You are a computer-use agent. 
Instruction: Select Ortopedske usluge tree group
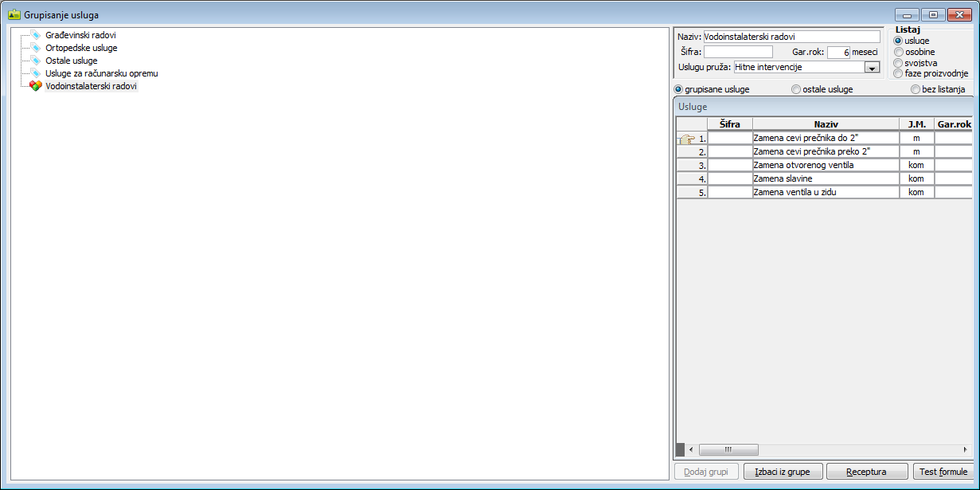81,48
